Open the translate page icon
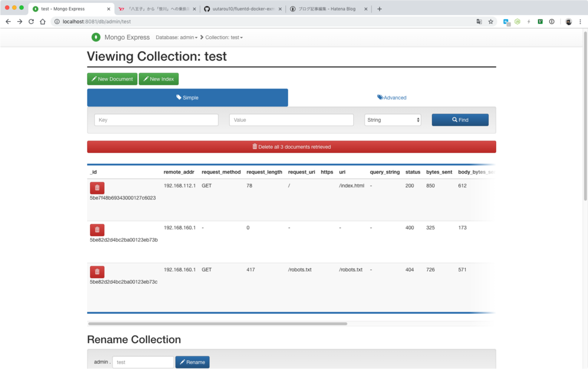Viewport: 588px width, 369px height. [x=479, y=21]
